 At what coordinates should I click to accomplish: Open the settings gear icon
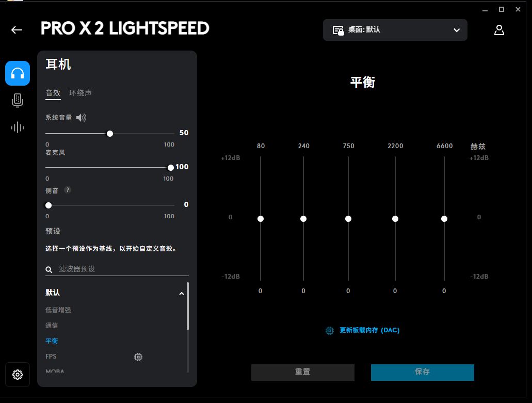pos(18,375)
